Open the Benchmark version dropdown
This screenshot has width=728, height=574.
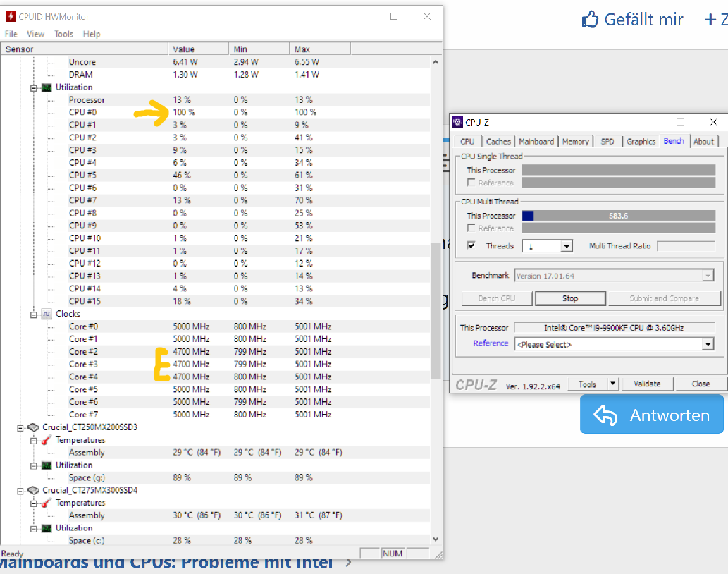708,276
